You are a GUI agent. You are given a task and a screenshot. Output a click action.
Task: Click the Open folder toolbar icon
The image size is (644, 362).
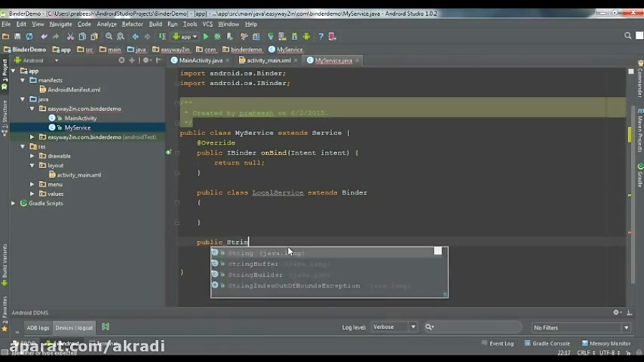click(x=6, y=36)
